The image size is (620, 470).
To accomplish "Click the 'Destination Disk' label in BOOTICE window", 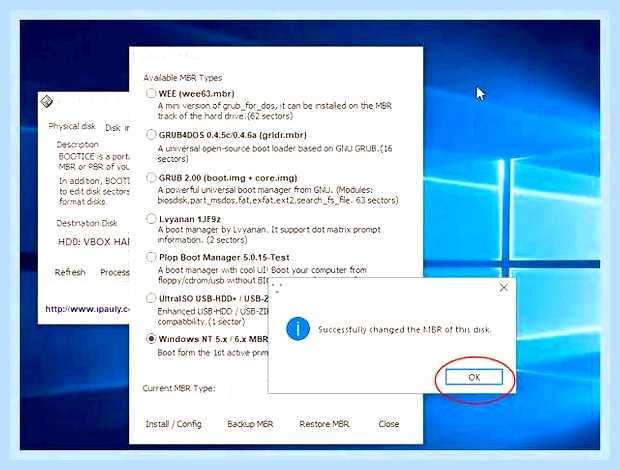I will click(x=87, y=223).
